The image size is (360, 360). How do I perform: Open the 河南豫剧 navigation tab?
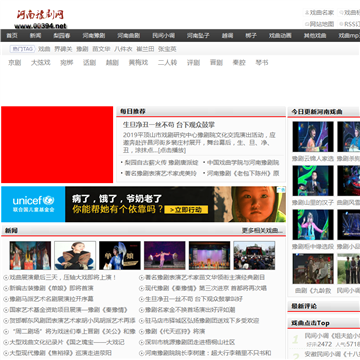pos(94,35)
